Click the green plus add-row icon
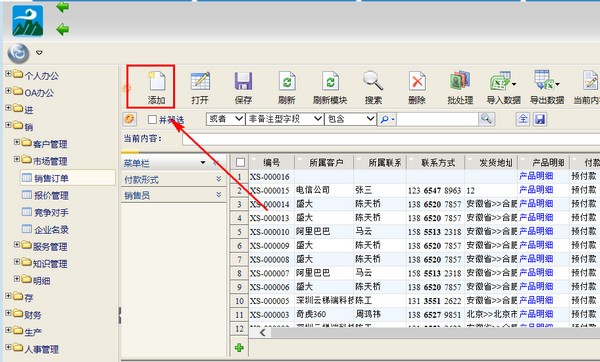The height and width of the screenshot is (362, 600). [239, 347]
